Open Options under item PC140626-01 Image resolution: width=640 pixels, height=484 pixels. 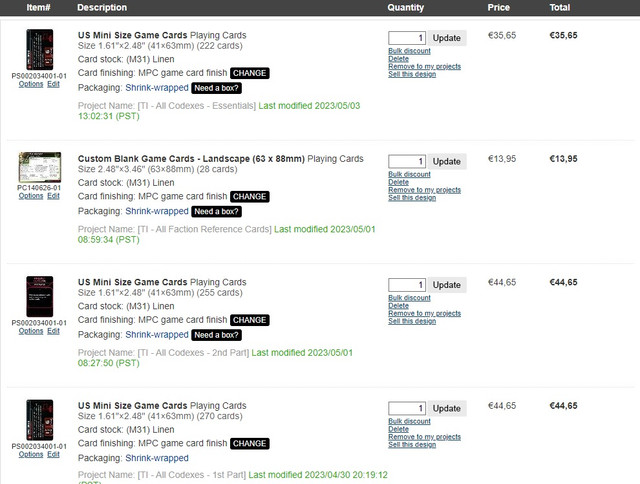[x=31, y=196]
